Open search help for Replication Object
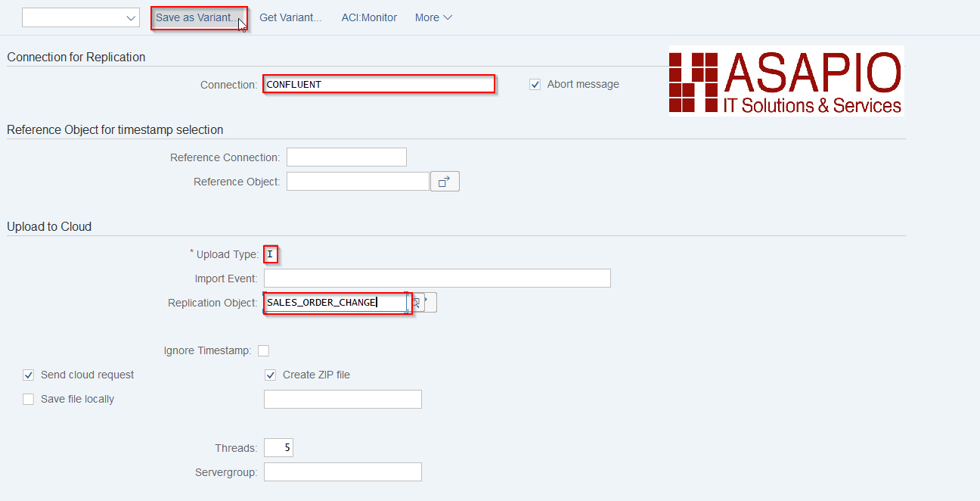This screenshot has width=980, height=501. click(x=416, y=303)
